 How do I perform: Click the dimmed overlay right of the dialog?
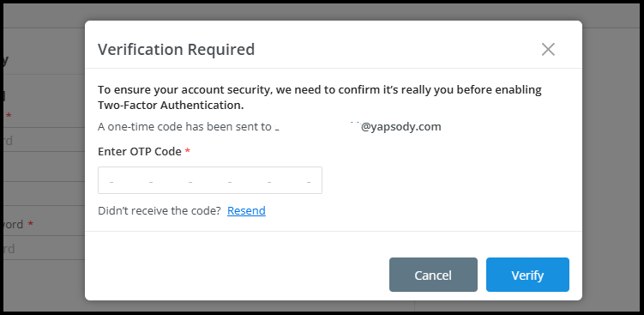611,165
